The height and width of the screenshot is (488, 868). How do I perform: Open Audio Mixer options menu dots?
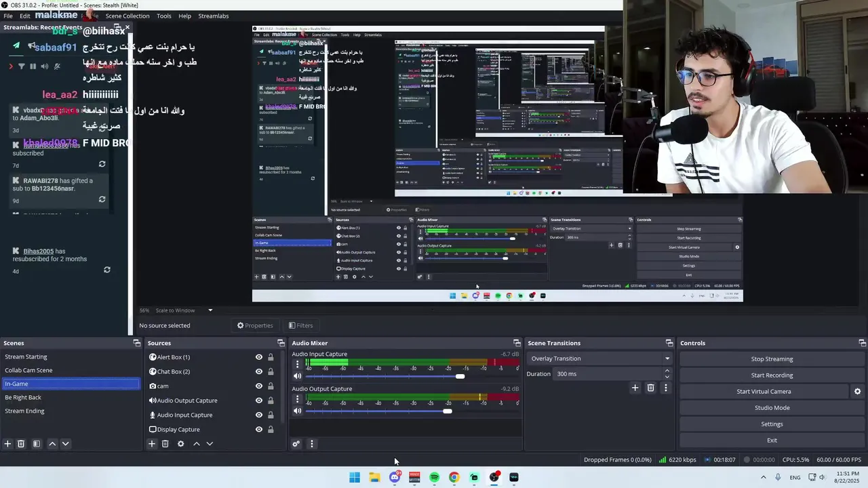(x=312, y=444)
